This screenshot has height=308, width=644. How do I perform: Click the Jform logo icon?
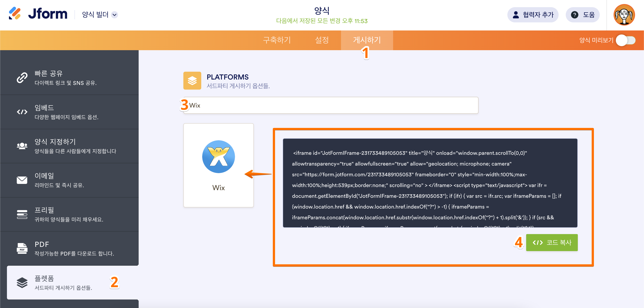click(15, 13)
